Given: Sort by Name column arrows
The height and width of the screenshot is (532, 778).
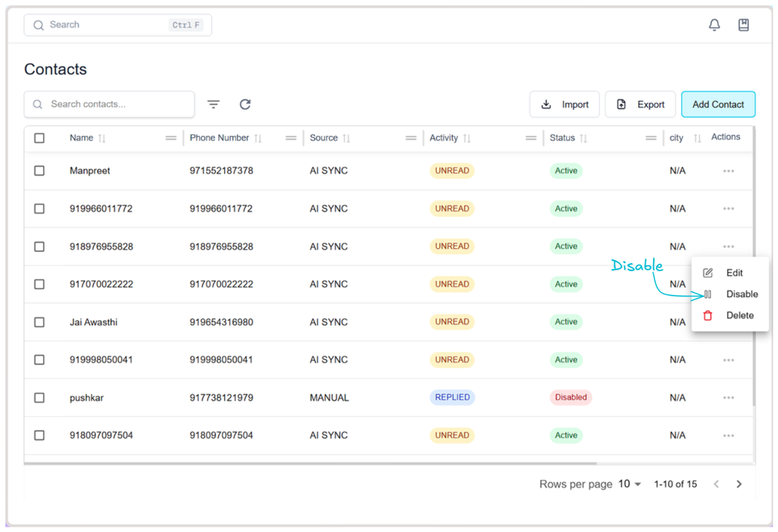Looking at the screenshot, I should click(102, 138).
